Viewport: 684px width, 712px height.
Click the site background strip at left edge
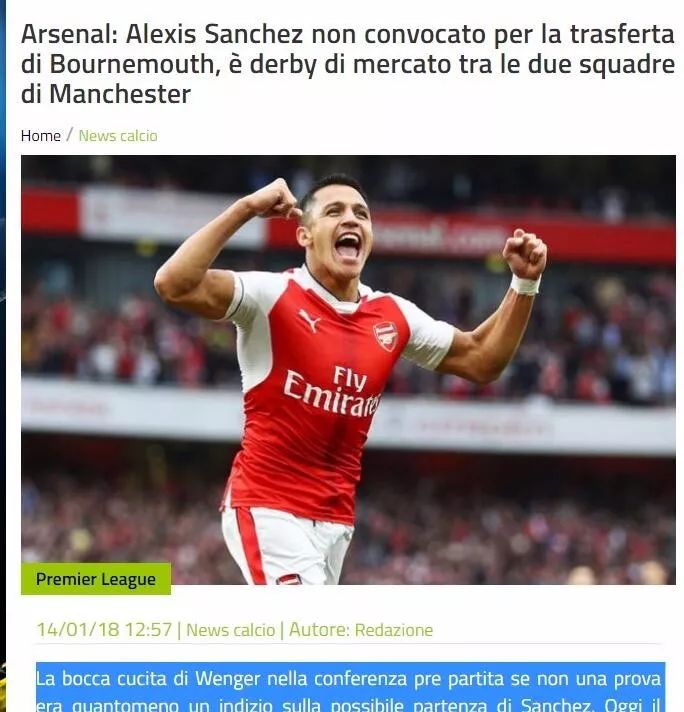(3, 356)
